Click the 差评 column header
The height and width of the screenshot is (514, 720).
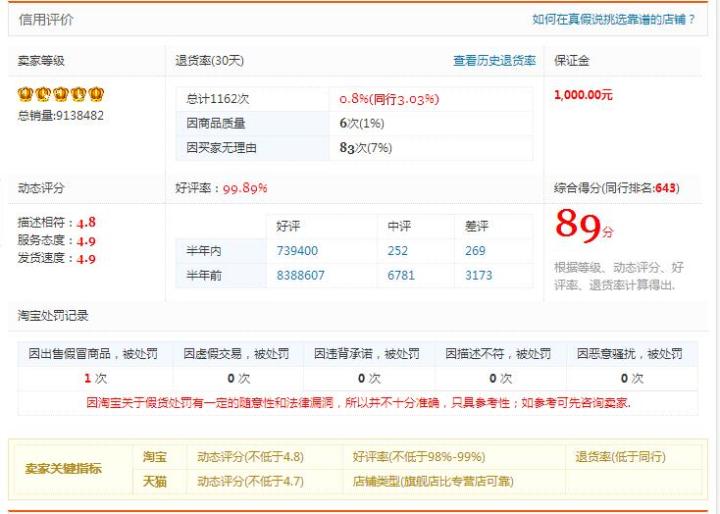[477, 226]
